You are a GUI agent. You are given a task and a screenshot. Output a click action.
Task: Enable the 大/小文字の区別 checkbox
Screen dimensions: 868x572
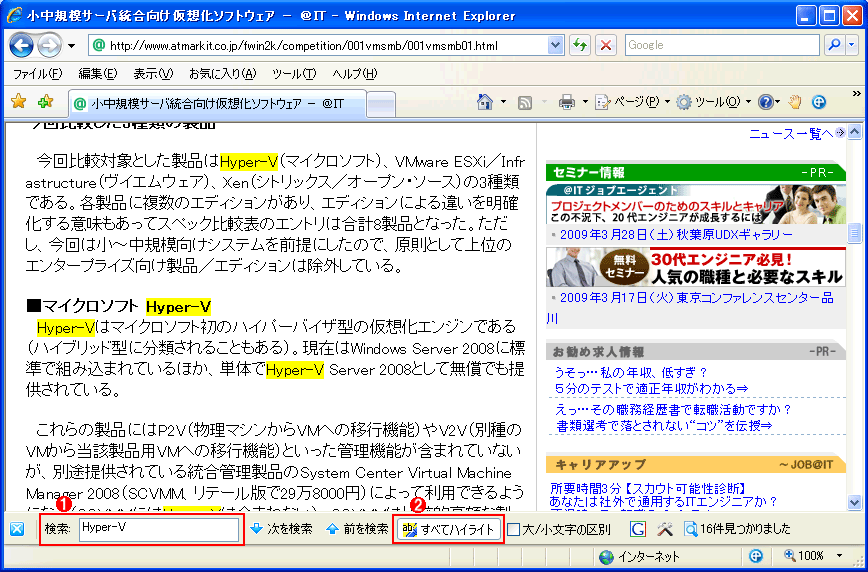[514, 530]
